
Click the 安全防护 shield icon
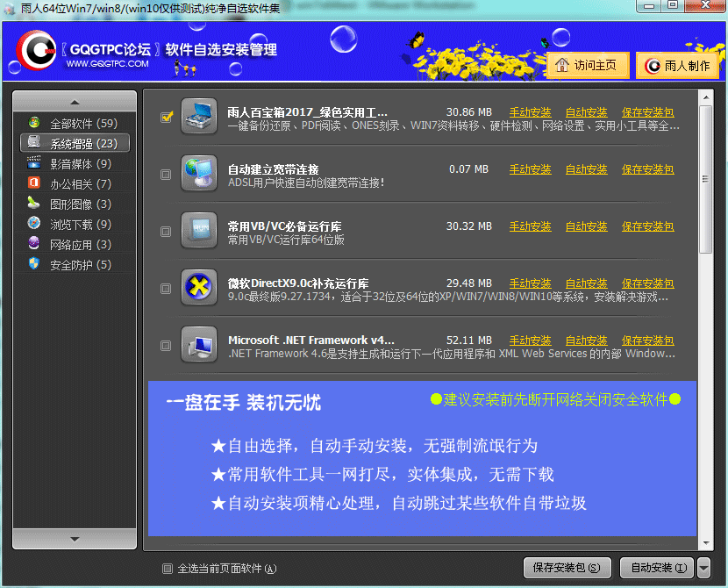[x=34, y=263]
